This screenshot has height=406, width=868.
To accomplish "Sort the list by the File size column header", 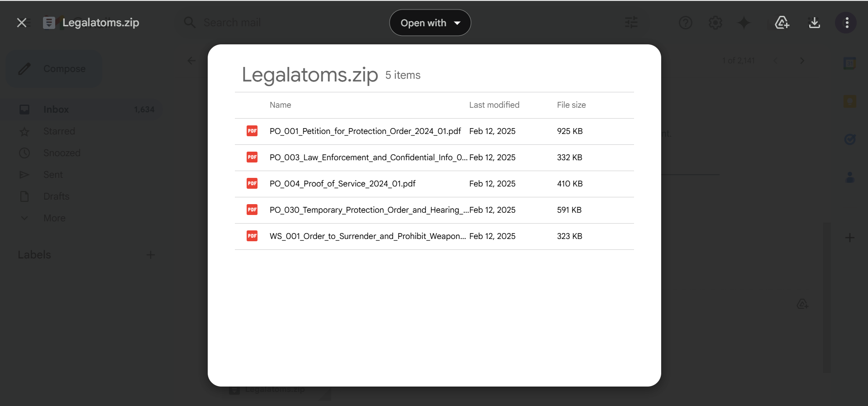I will [571, 105].
